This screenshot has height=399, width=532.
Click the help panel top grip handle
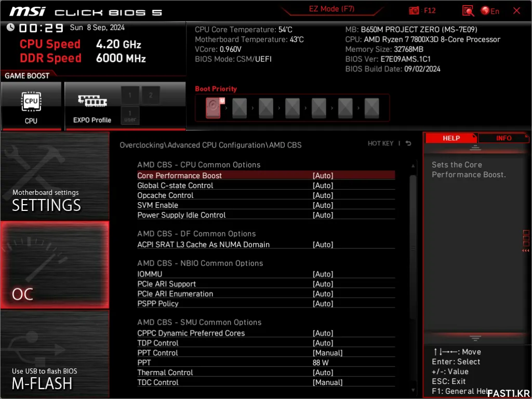pos(475,148)
